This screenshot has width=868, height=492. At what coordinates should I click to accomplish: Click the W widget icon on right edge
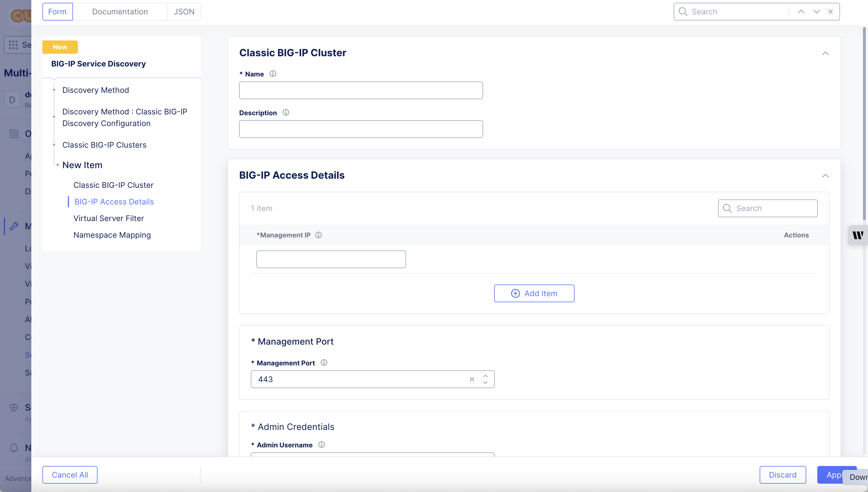[858, 235]
